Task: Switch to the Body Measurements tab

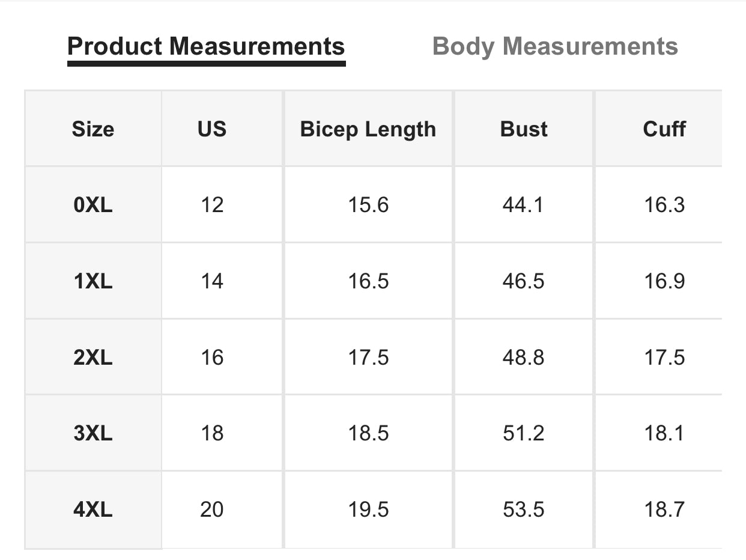Action: point(555,47)
